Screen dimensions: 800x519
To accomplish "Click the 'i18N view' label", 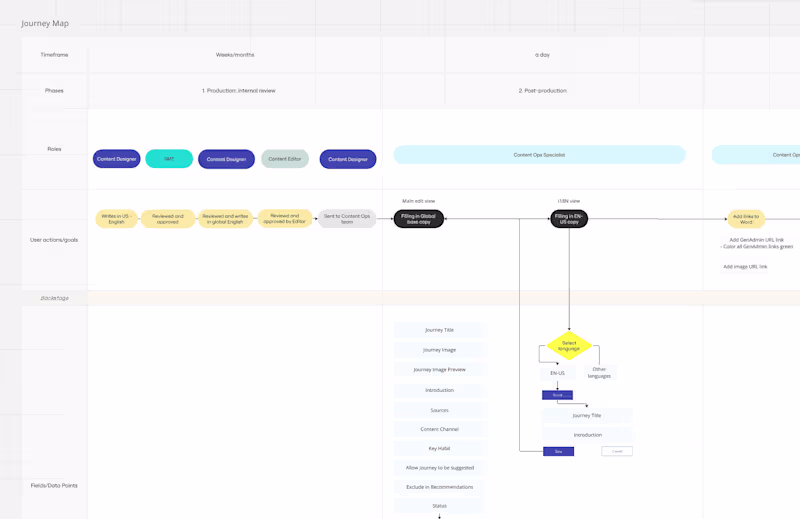I will point(569,201).
